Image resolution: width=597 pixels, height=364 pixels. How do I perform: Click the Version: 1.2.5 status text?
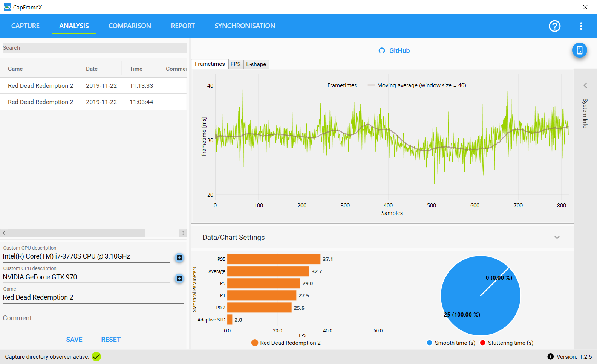coord(574,357)
